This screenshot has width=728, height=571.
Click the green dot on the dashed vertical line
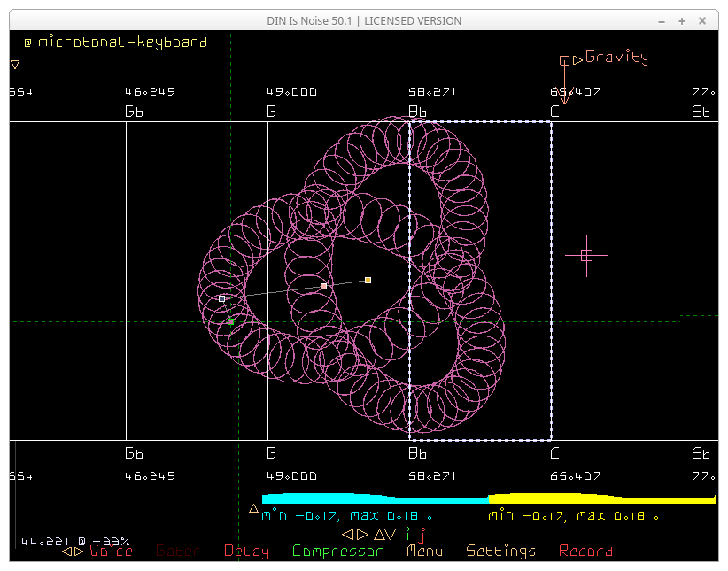point(231,320)
